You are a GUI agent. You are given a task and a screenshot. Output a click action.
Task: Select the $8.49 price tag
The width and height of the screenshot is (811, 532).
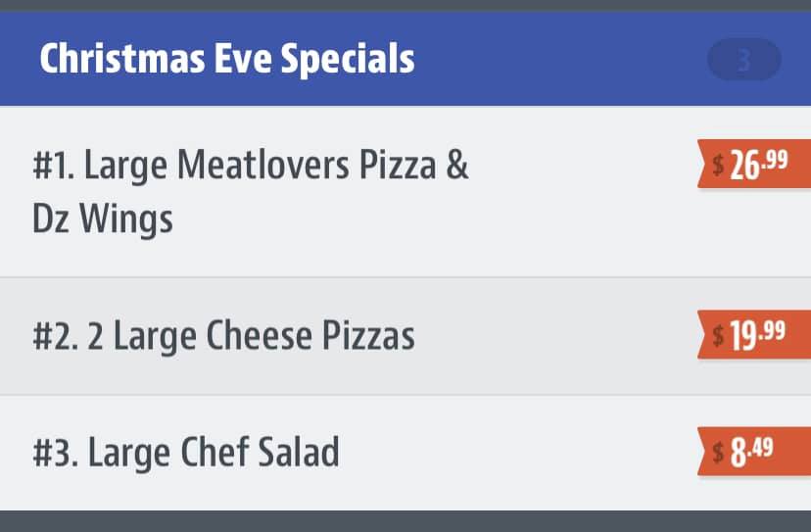(754, 452)
